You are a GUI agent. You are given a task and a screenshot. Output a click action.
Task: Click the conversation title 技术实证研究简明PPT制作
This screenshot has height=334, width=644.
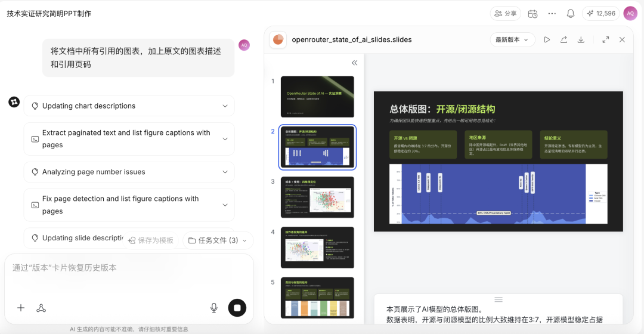pos(49,14)
